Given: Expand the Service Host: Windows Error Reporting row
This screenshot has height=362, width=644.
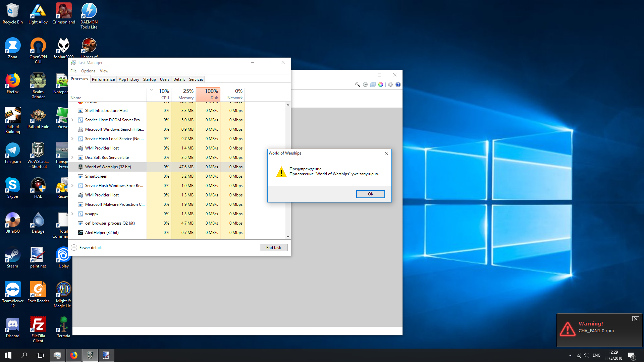Looking at the screenshot, I should pos(72,186).
